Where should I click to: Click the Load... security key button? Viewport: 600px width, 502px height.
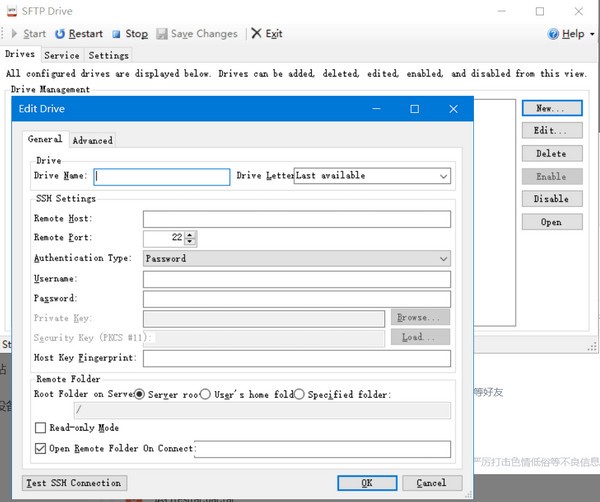point(420,337)
